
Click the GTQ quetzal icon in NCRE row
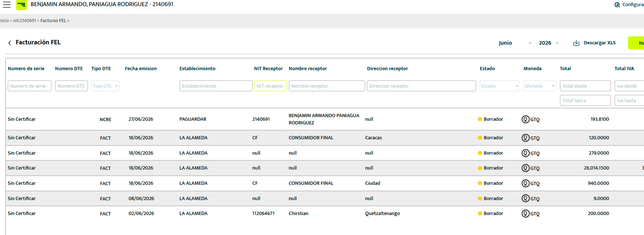(x=525, y=119)
